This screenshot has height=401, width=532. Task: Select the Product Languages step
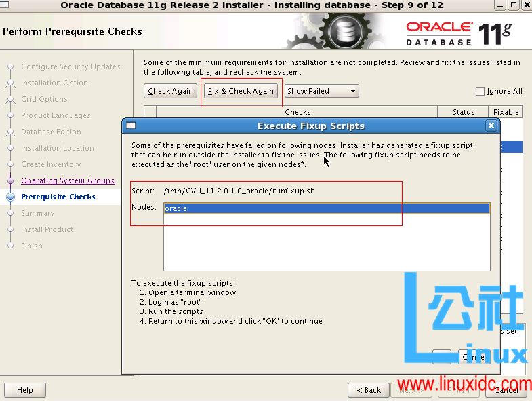click(x=56, y=115)
